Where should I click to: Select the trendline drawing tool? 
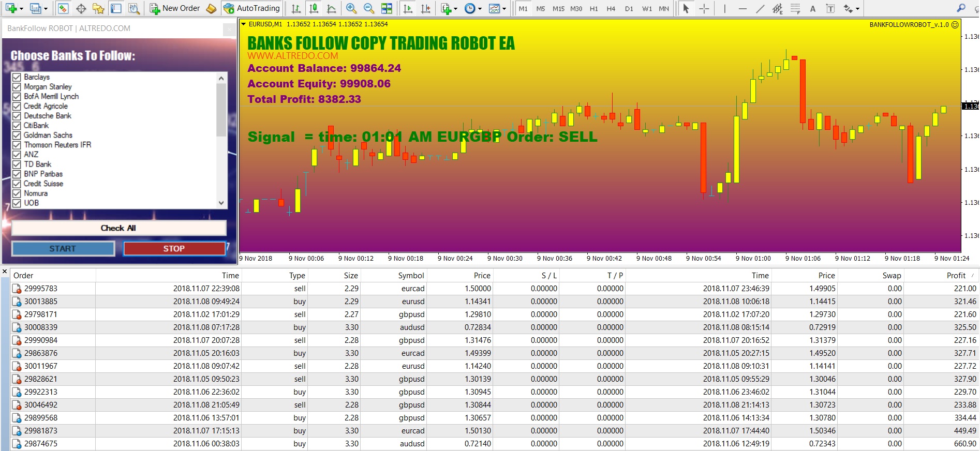(760, 8)
